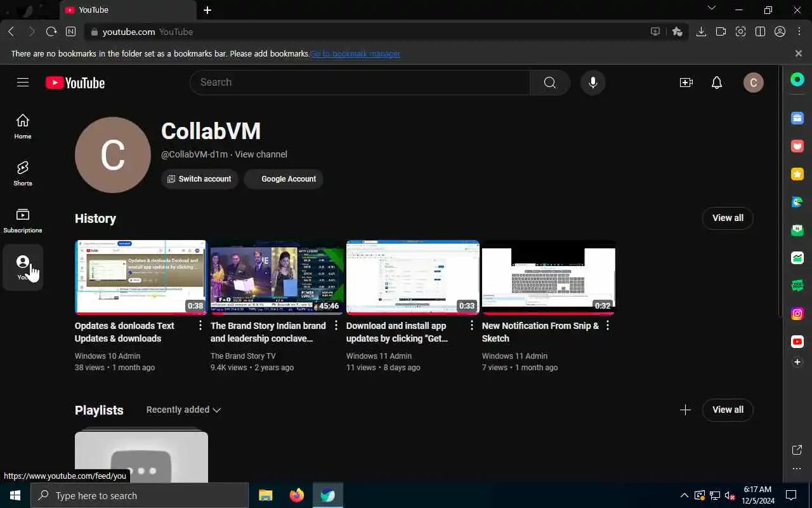
Task: Reload the page in browser toolbar
Action: [x=51, y=32]
